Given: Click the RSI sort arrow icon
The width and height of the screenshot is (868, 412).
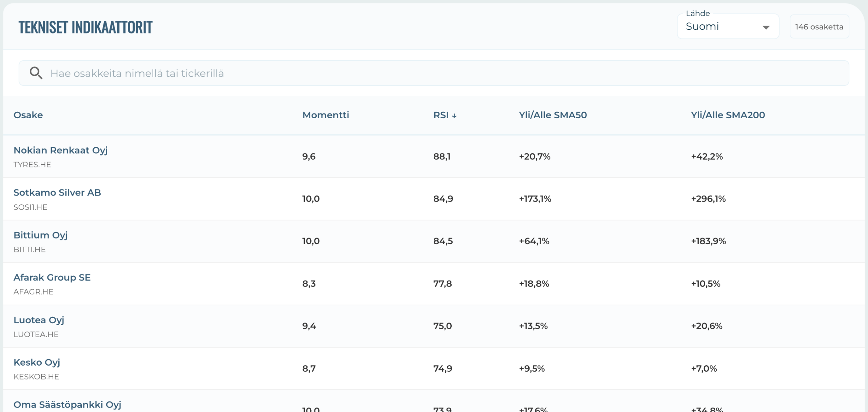Looking at the screenshot, I should pyautogui.click(x=454, y=116).
